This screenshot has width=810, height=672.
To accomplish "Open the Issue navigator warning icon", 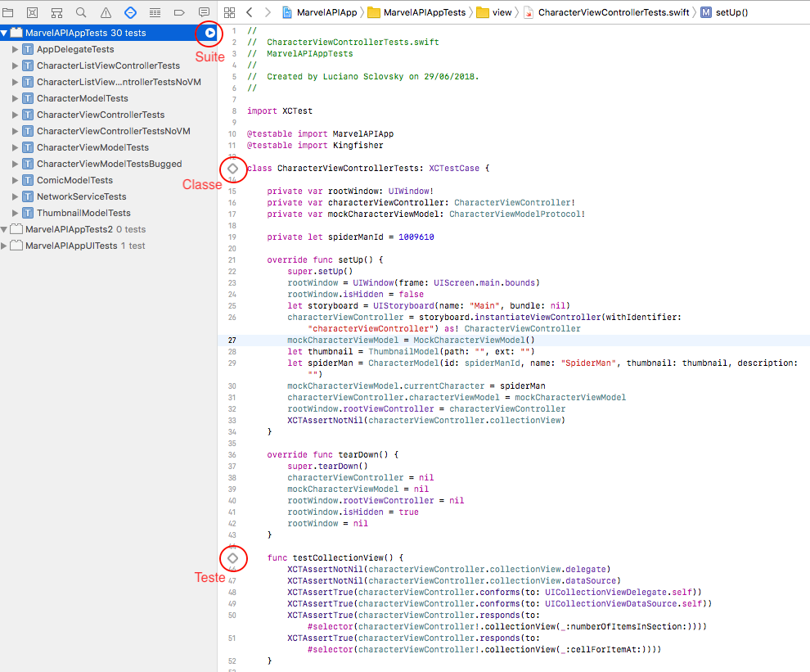I will point(106,12).
